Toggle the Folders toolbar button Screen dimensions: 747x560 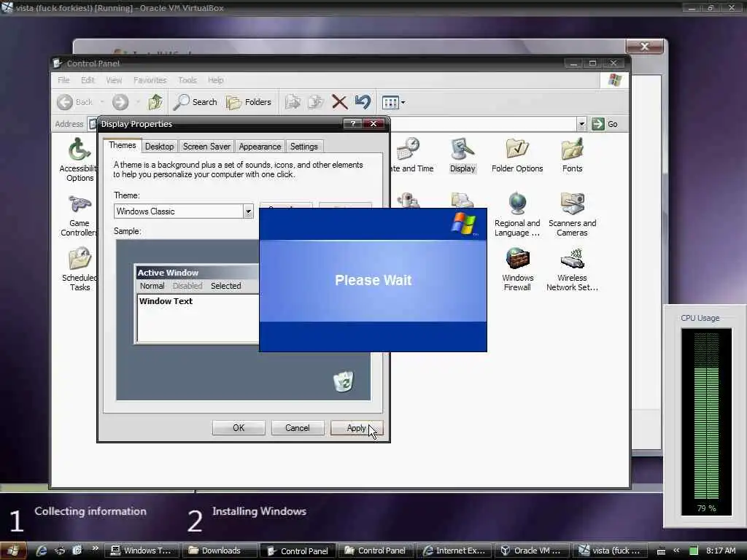(249, 102)
